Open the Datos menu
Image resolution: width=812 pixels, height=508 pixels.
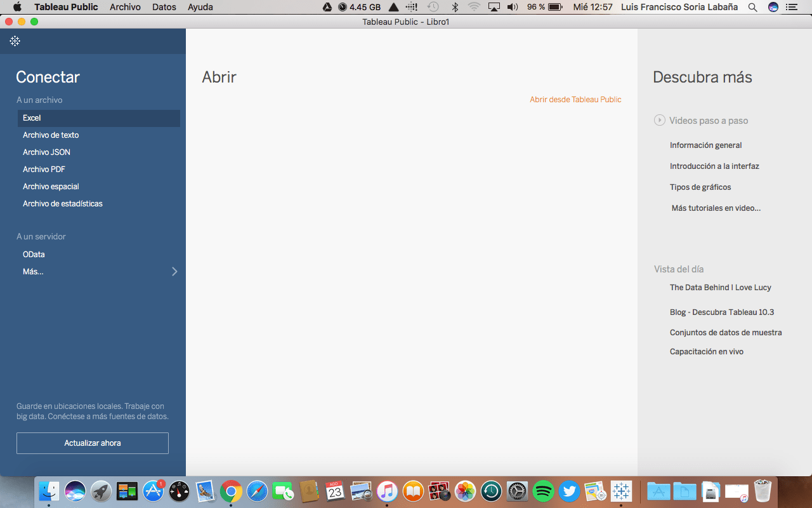[164, 7]
